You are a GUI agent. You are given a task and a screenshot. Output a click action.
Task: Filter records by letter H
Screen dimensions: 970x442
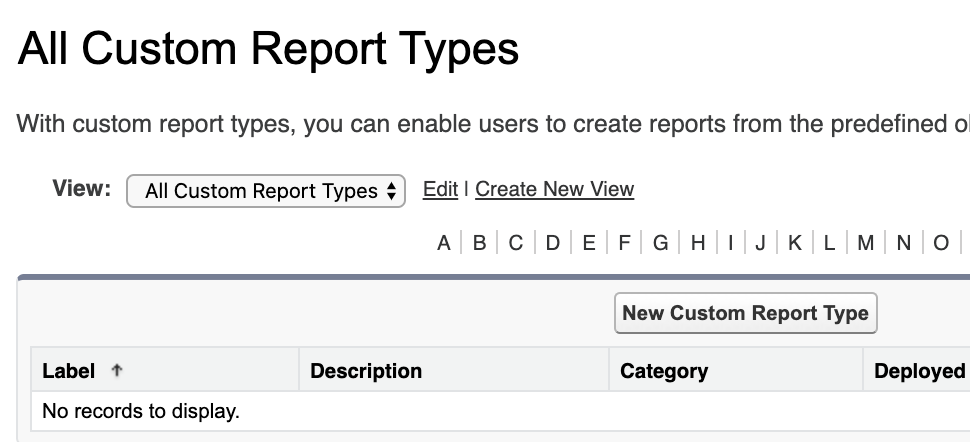698,243
